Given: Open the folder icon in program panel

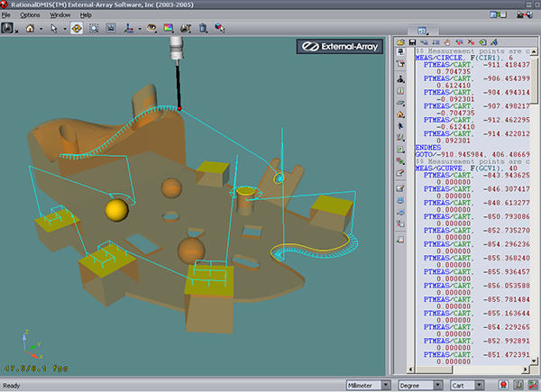Looking at the screenshot, I should 400,42.
